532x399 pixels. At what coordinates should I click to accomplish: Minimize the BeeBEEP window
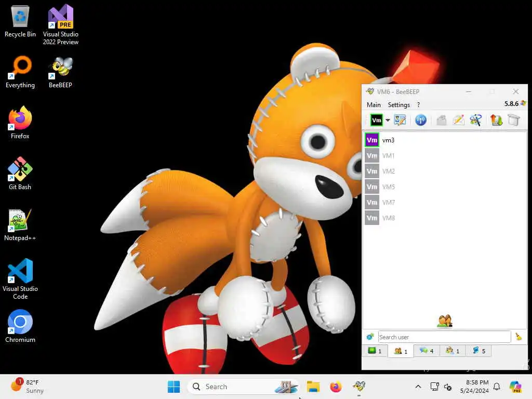469,91
